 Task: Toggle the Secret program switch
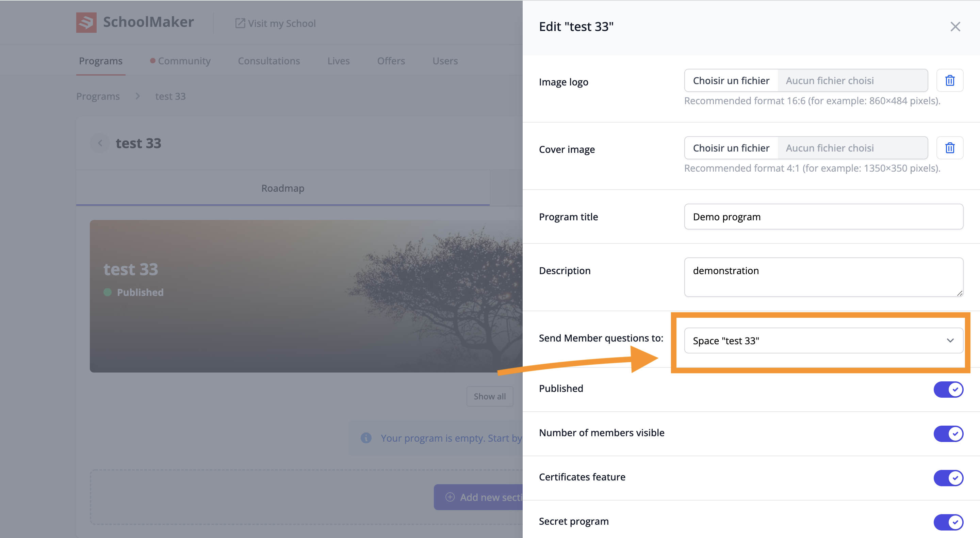pyautogui.click(x=948, y=522)
